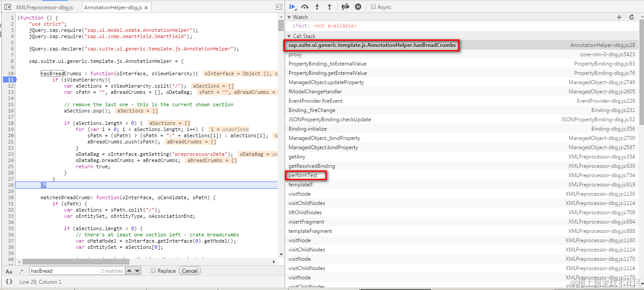Add a watch expression
The height and width of the screenshot is (290, 644).
click(619, 17)
